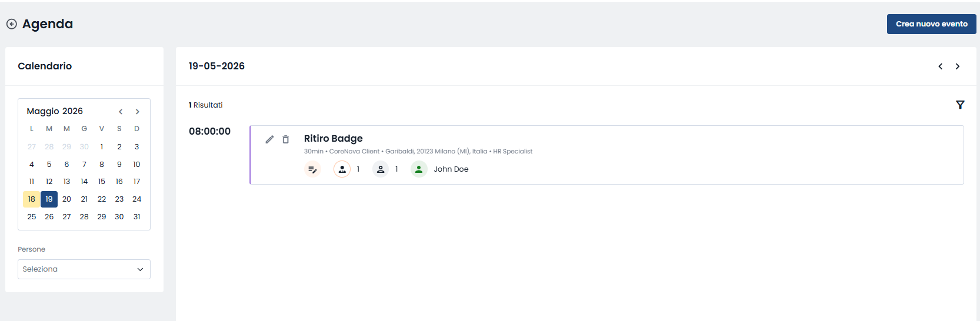Image resolution: width=980 pixels, height=321 pixels.
Task: Click Crea nuovo evento button
Action: pos(931,24)
